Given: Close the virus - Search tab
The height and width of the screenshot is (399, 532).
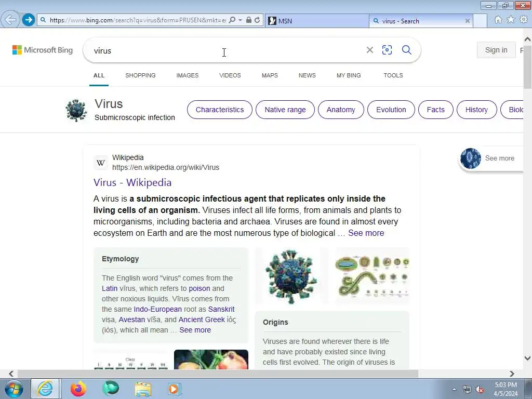Looking at the screenshot, I should tap(467, 21).
